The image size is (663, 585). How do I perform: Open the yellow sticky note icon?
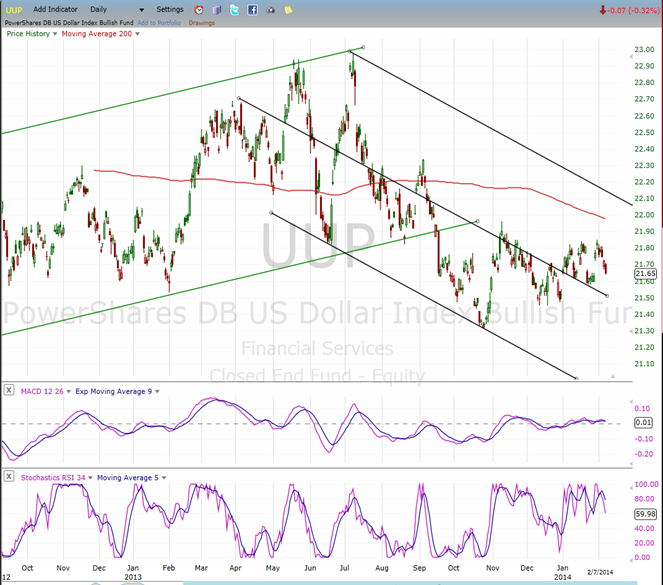(x=288, y=9)
